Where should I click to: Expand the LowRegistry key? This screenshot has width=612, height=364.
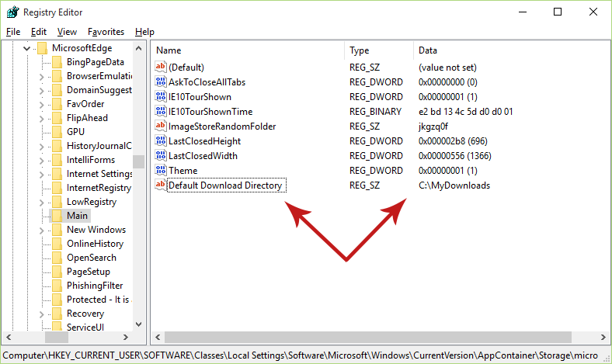[x=41, y=203]
